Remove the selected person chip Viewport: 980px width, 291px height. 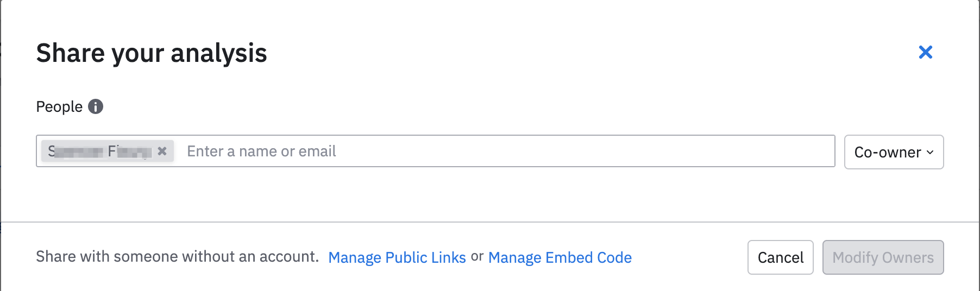click(162, 151)
